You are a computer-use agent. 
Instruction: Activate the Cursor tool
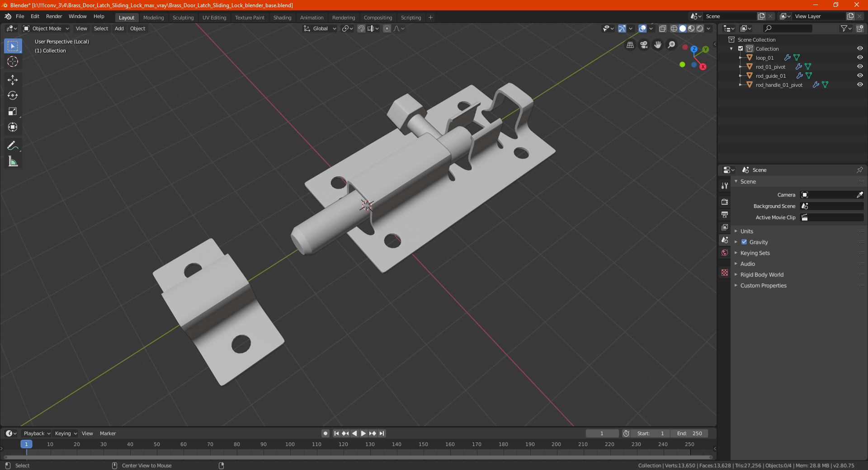(13, 61)
